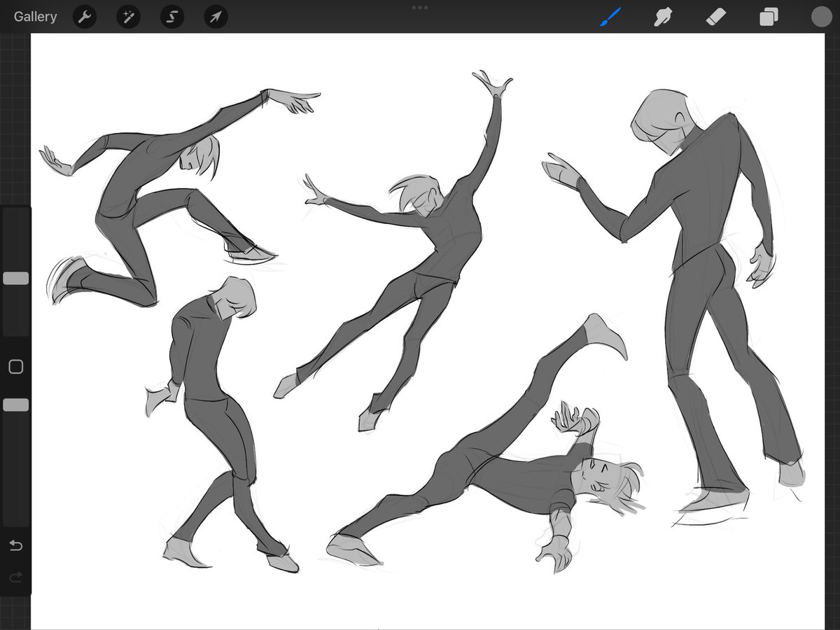840x630 pixels.
Task: Click the brush opacity slider handle
Action: 16,405
